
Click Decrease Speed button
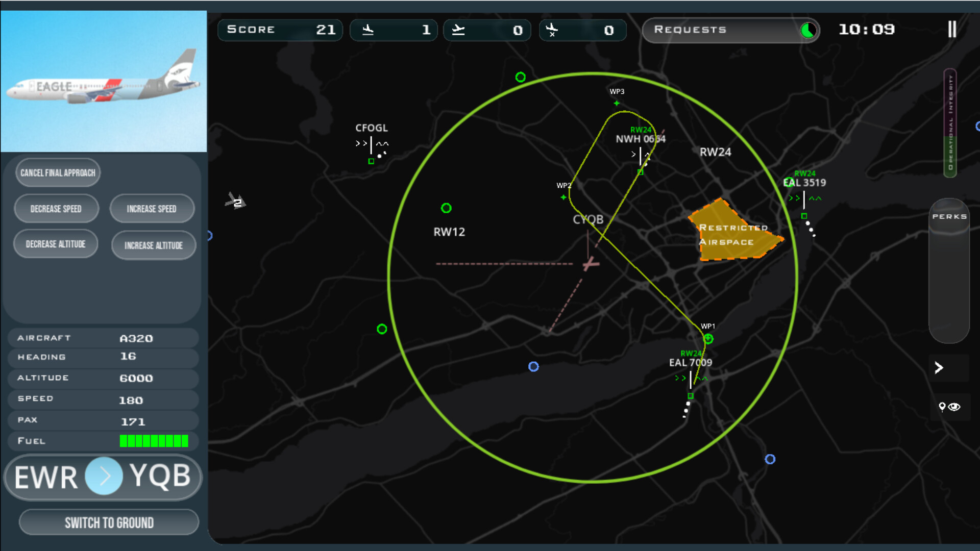[x=56, y=209]
